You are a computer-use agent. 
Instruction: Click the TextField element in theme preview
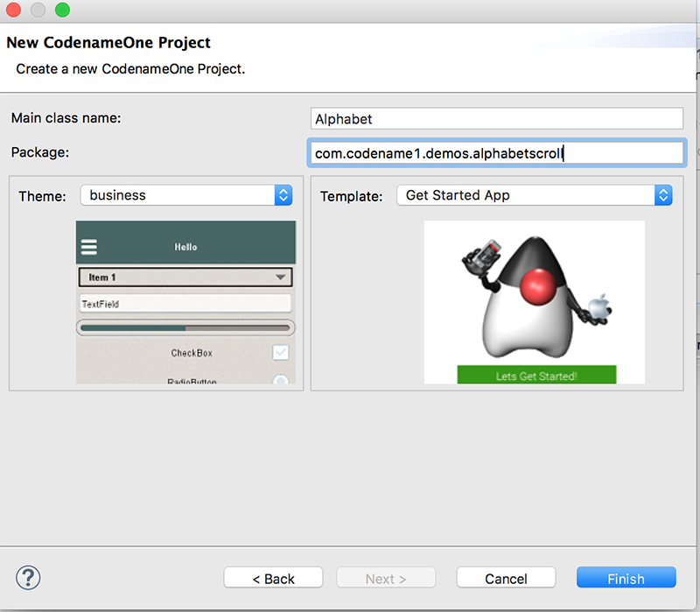coord(185,303)
